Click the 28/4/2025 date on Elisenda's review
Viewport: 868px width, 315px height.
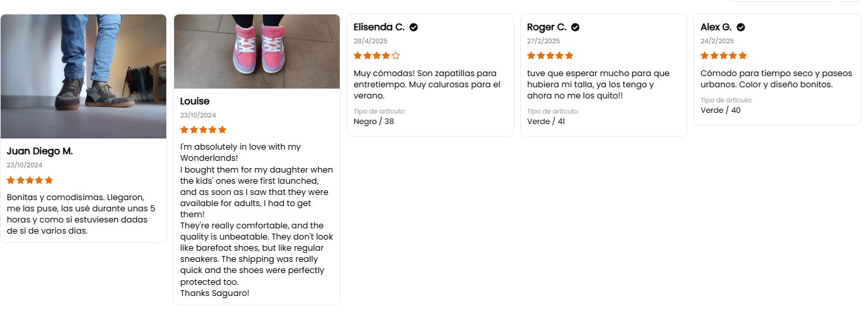pos(371,41)
